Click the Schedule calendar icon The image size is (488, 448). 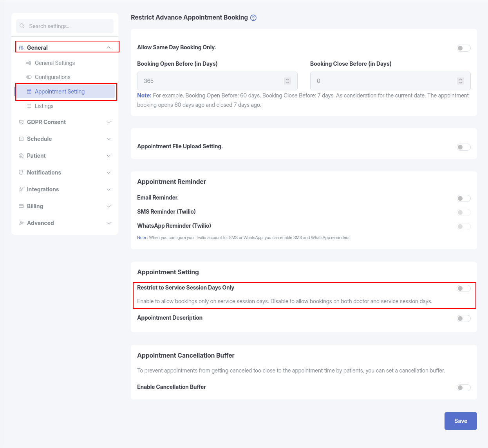21,139
